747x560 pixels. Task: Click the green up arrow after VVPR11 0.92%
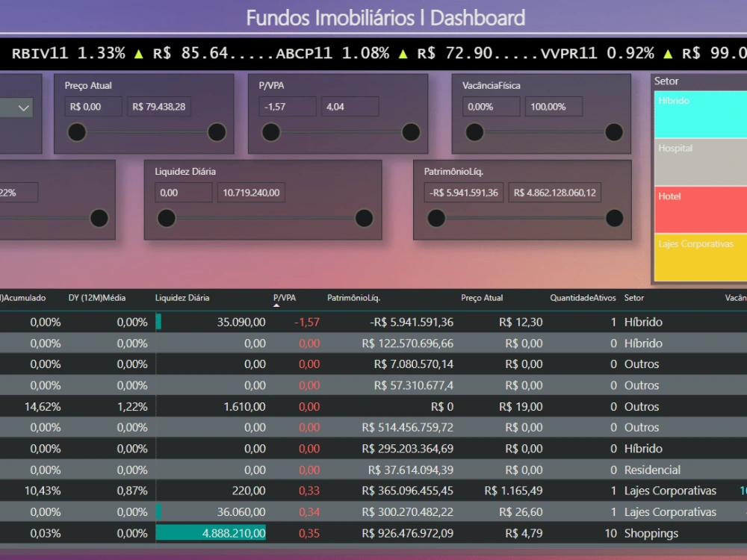pos(668,54)
